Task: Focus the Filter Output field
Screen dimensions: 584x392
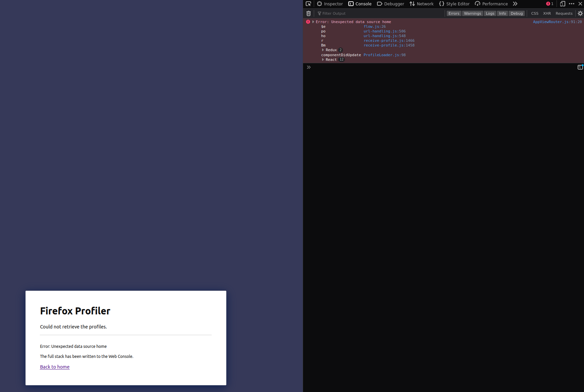Action: 380,13
